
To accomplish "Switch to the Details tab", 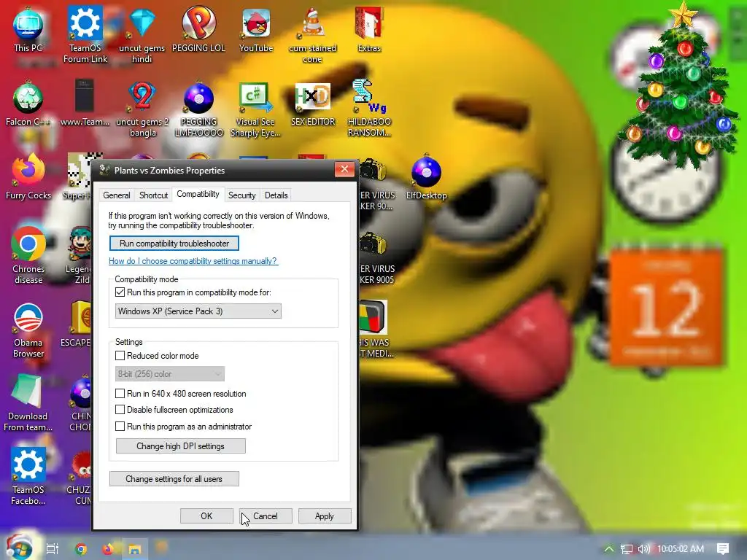I will pyautogui.click(x=276, y=195).
